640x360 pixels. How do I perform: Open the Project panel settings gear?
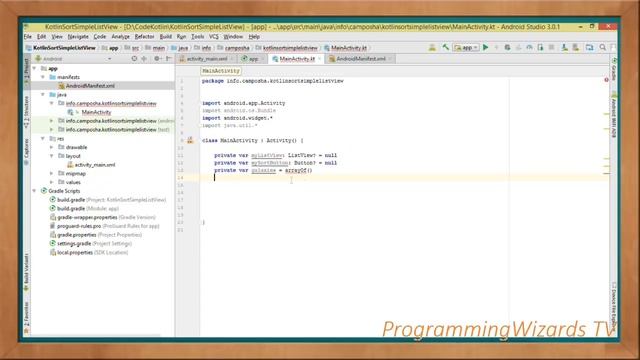pyautogui.click(x=157, y=59)
